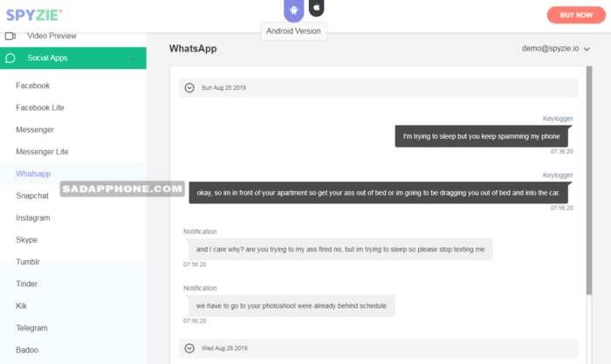This screenshot has width=611, height=364.
Task: Select Instagram from the sidebar list
Action: point(33,218)
